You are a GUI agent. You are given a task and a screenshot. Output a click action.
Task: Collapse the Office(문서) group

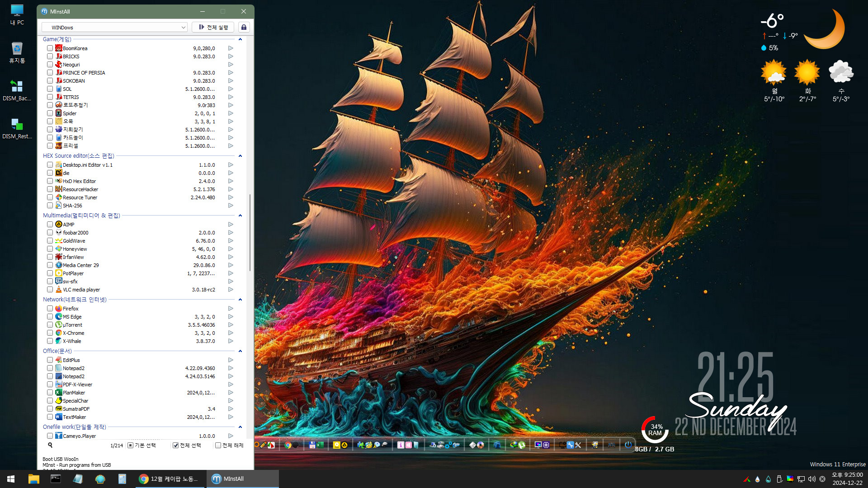coord(240,351)
